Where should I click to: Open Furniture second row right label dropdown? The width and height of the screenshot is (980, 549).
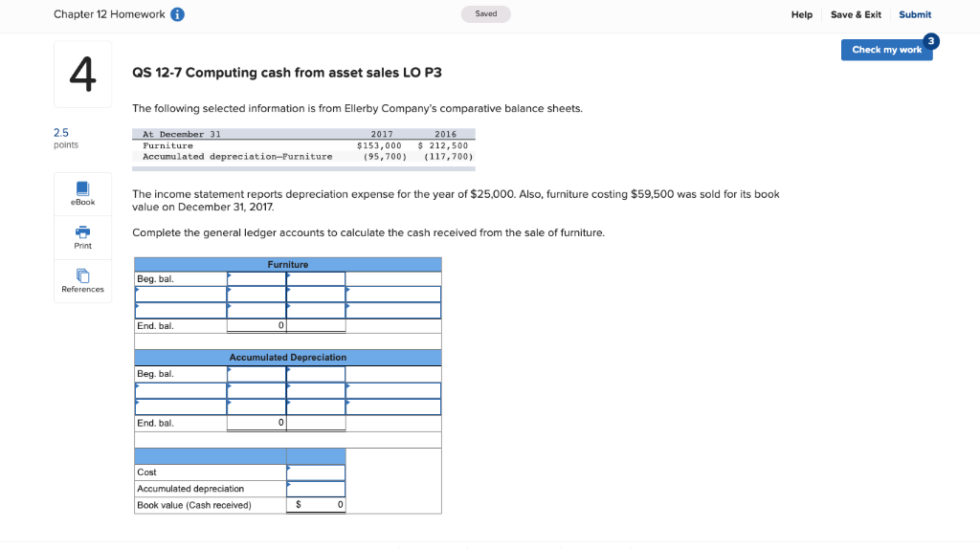pos(393,295)
